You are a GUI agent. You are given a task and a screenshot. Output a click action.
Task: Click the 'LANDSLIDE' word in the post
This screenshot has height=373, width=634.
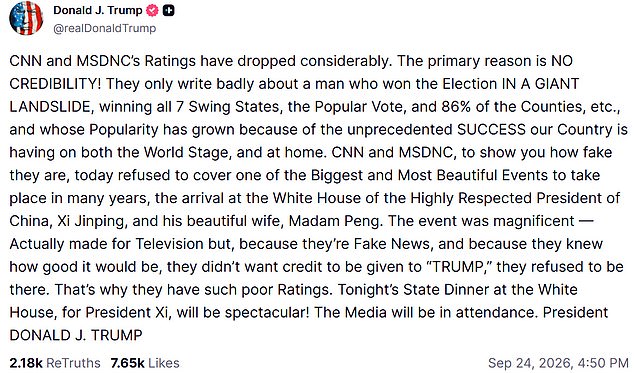point(49,107)
